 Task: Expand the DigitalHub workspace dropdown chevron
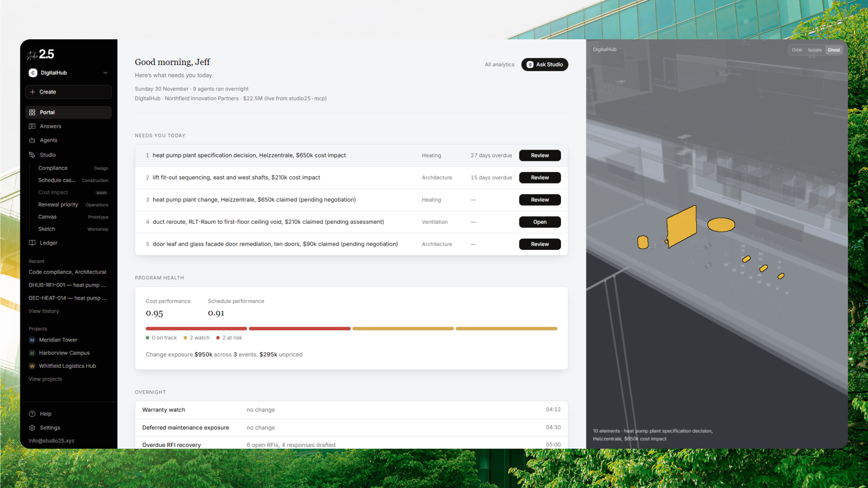[105, 73]
